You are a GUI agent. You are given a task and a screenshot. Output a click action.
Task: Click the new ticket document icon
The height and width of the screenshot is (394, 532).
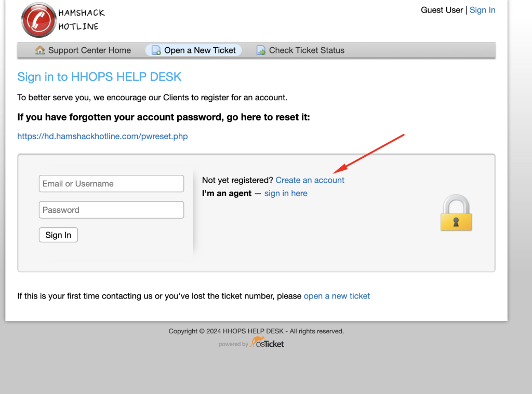point(156,50)
